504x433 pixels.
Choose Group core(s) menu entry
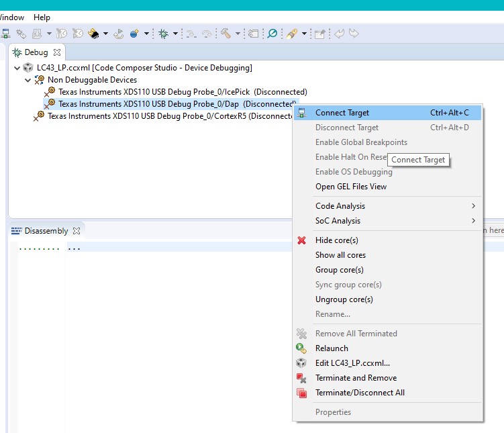click(388, 270)
